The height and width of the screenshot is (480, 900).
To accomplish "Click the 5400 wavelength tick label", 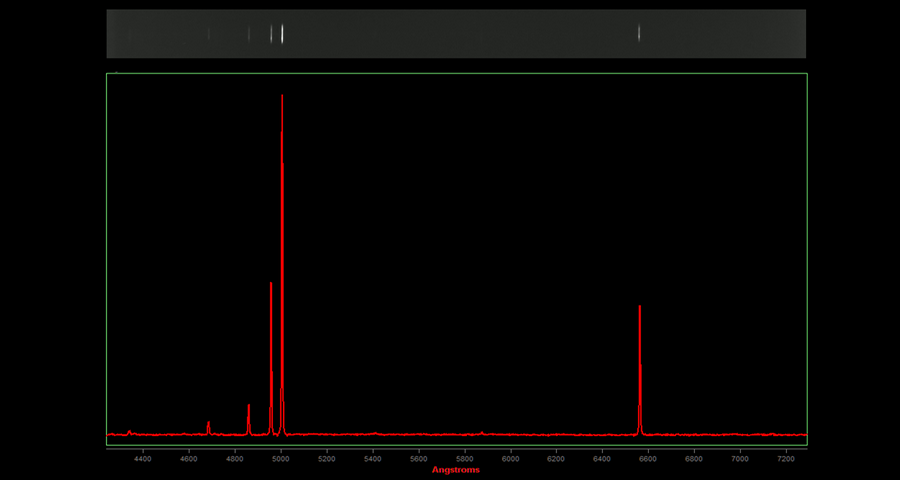I will click(373, 458).
